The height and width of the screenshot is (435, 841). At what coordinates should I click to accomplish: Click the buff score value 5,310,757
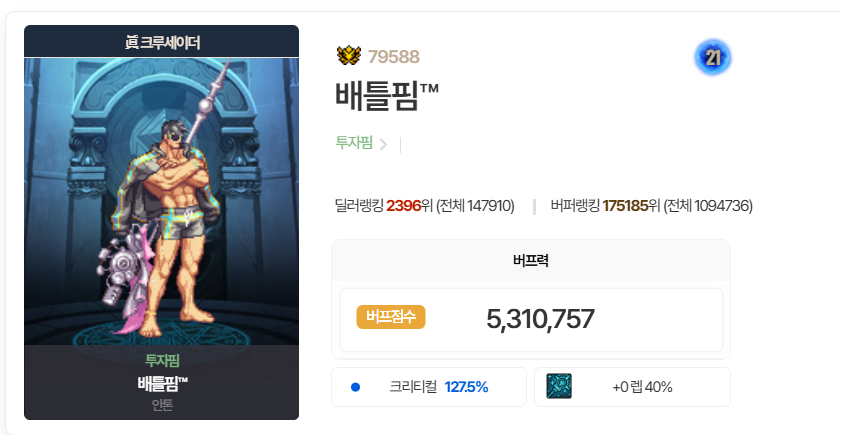[540, 319]
